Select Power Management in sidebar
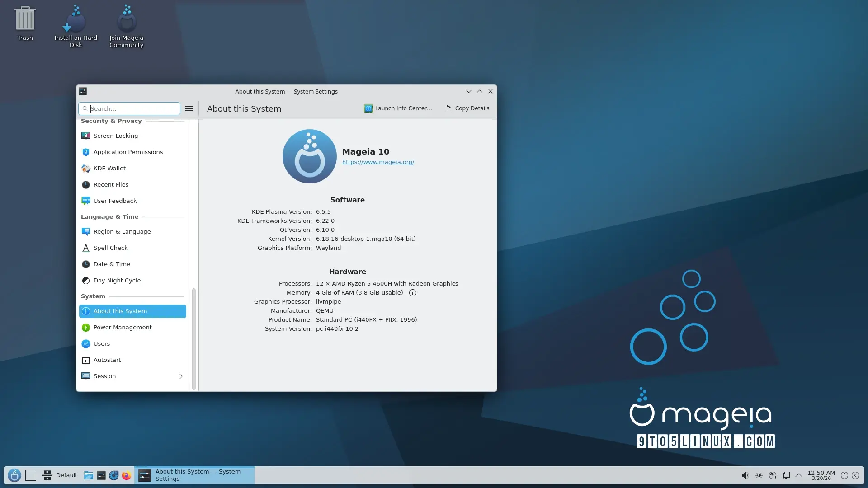The image size is (868, 488). (123, 328)
